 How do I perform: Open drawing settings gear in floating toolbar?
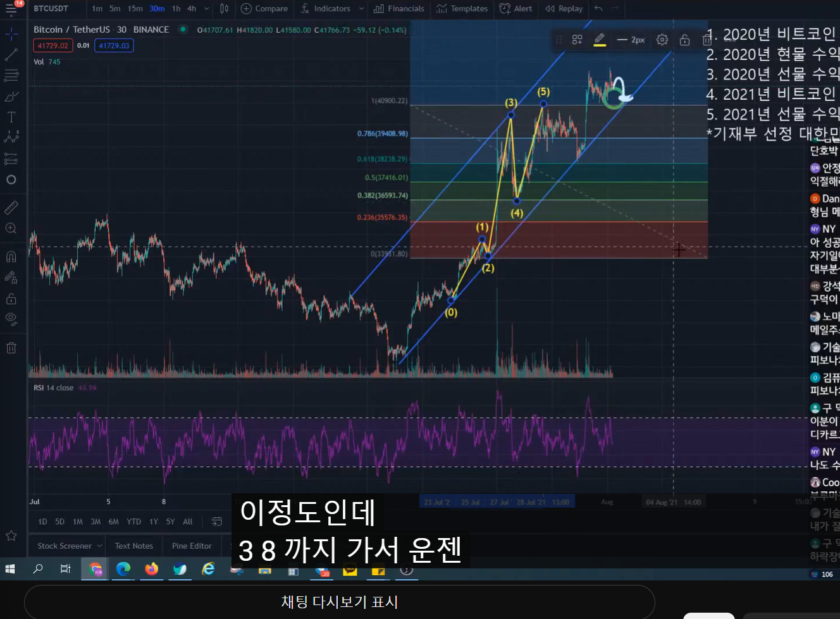[x=662, y=40]
